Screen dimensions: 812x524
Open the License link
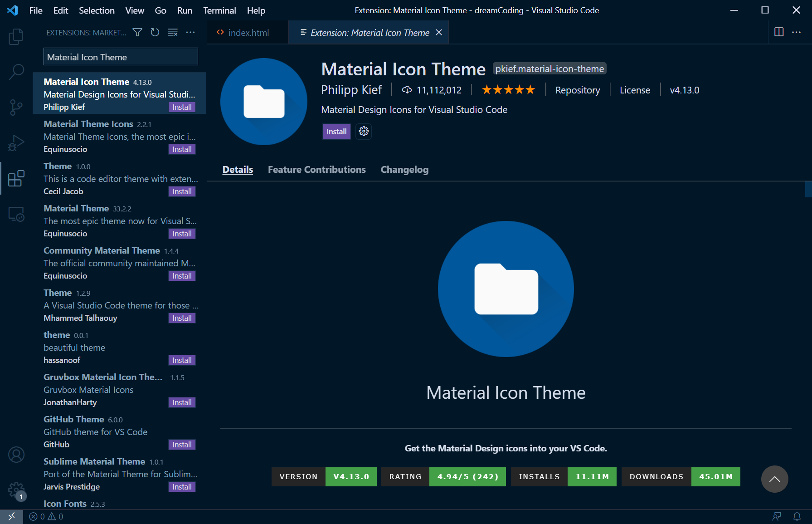tap(635, 90)
